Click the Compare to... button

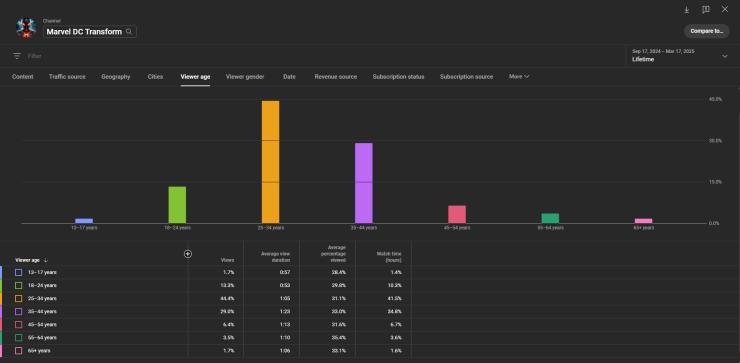coord(706,31)
